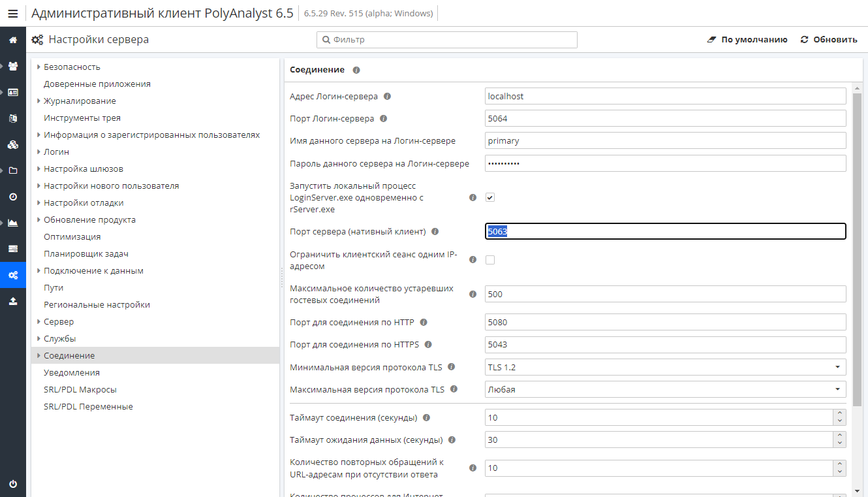Uncheck Запустить локальный процесс LoginServer.exe checkbox
This screenshot has height=497, width=868.
tap(490, 197)
